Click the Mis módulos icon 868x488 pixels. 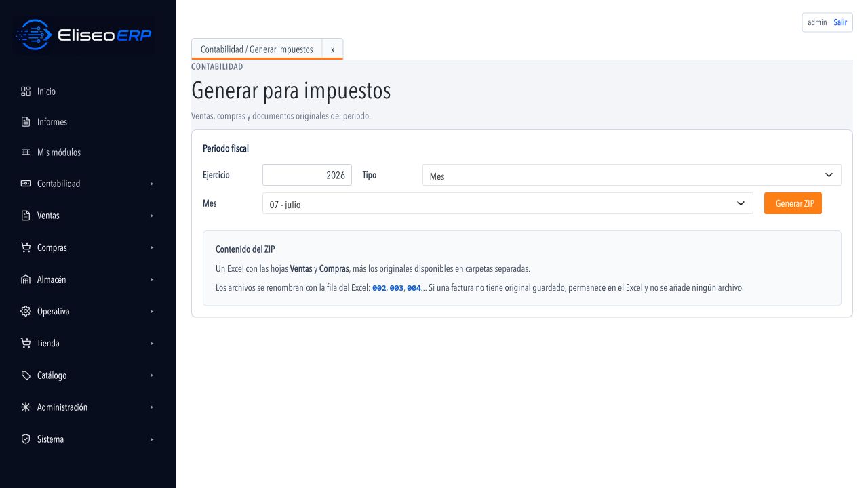click(x=26, y=152)
